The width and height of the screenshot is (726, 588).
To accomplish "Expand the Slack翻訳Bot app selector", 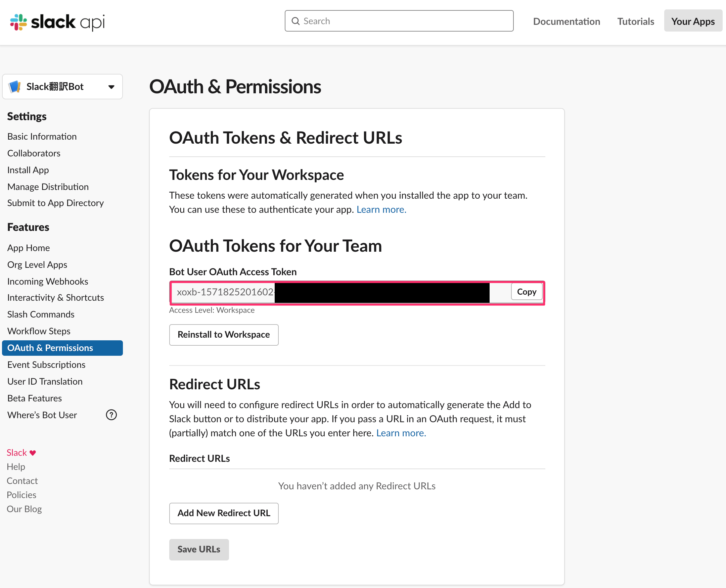I will (62, 86).
